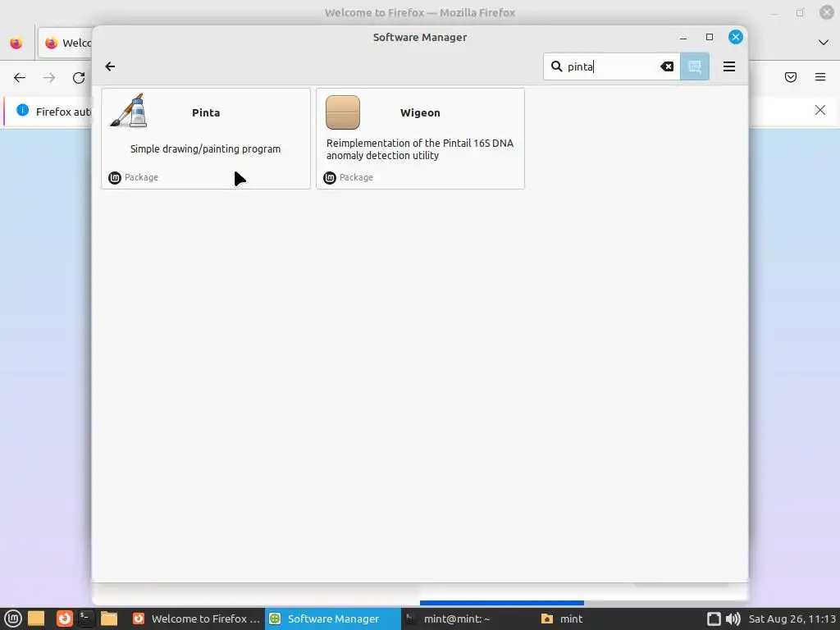
Task: Click the Firefox info notification icon
Action: pos(22,110)
